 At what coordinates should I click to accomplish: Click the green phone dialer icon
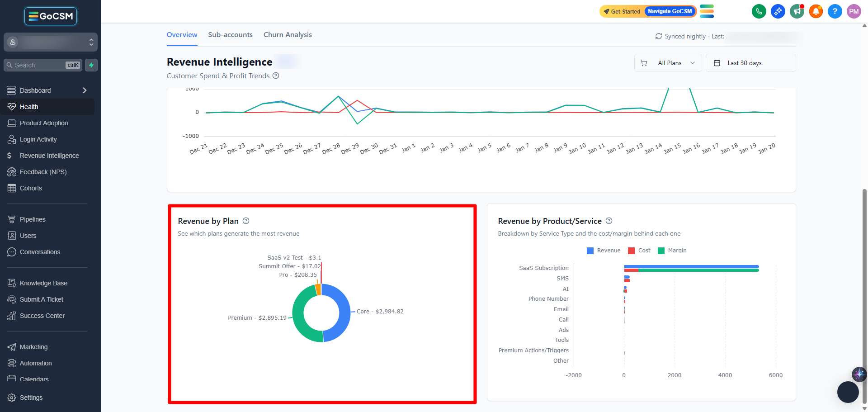tap(759, 11)
